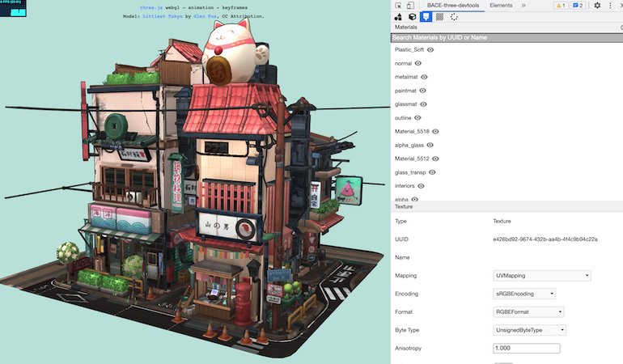Select the materials paint roller icon
Screen dimensions: 623x364
tap(426, 17)
